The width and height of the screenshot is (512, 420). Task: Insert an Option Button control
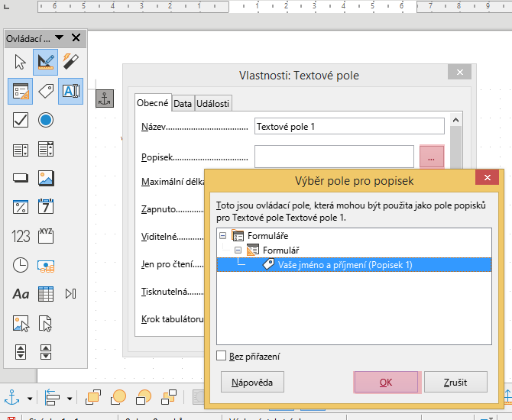click(x=45, y=120)
